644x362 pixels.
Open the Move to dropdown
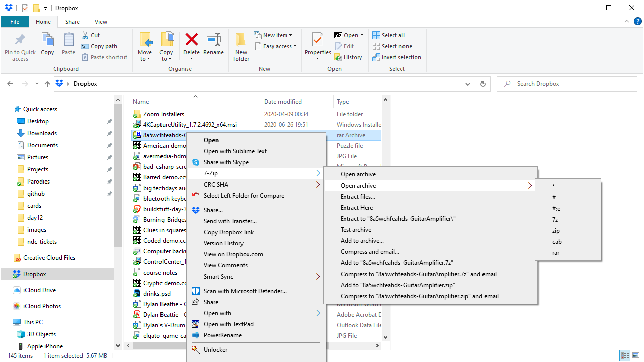coord(144,55)
